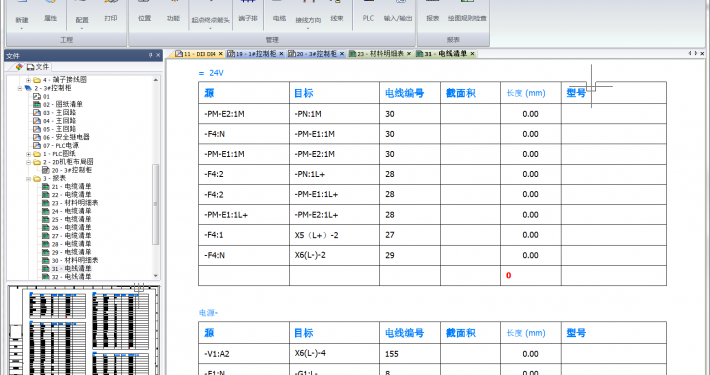Image resolution: width=710 pixels, height=375 pixels.
Task: Select the 文件 panel tab
Action: coord(38,67)
